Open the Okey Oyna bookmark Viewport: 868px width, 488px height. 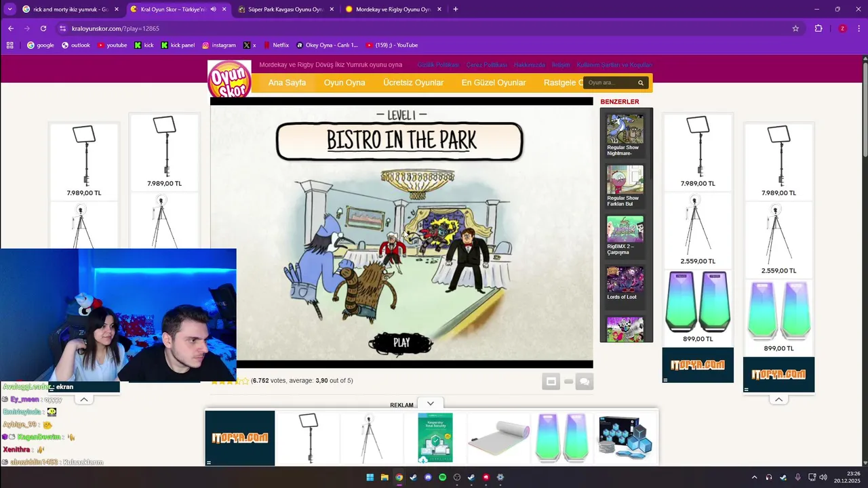(x=327, y=45)
